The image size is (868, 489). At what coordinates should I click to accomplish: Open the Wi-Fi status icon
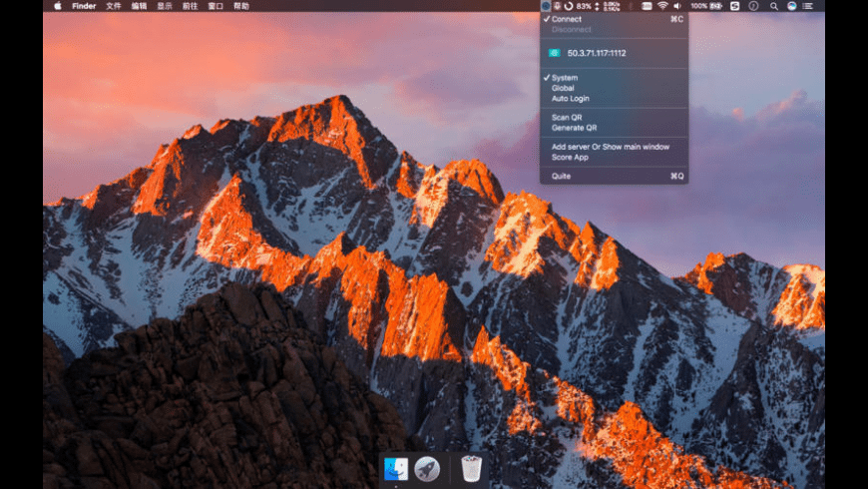(662, 6)
